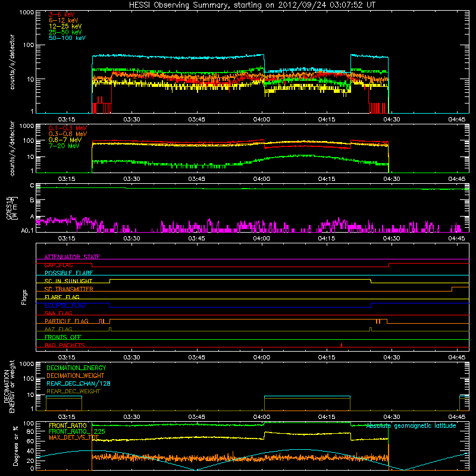Click the HESSI Observing Summary plot title
This screenshot has width=476, height=476.
pyautogui.click(x=252, y=5)
